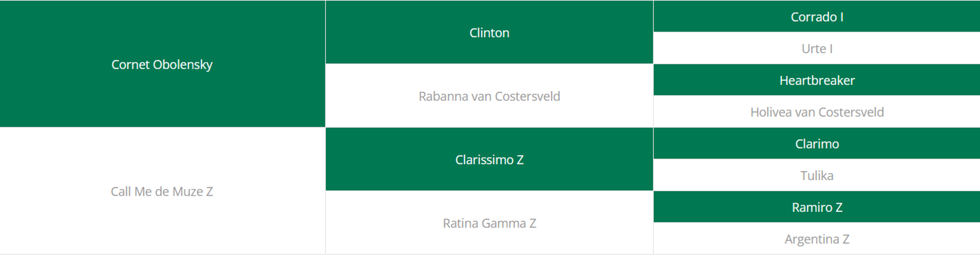Open the Clarissimo Z pedigree cell

pos(489,159)
